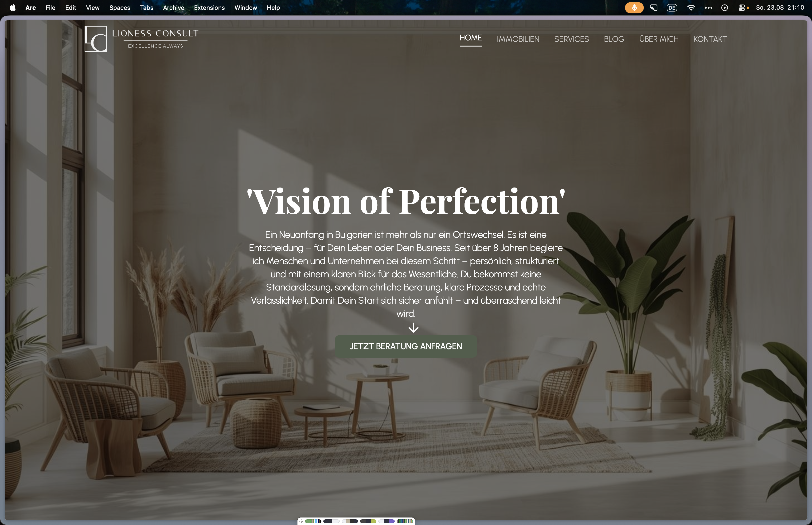This screenshot has width=812, height=525.
Task: Open the IMMOBILIEN page
Action: (518, 39)
